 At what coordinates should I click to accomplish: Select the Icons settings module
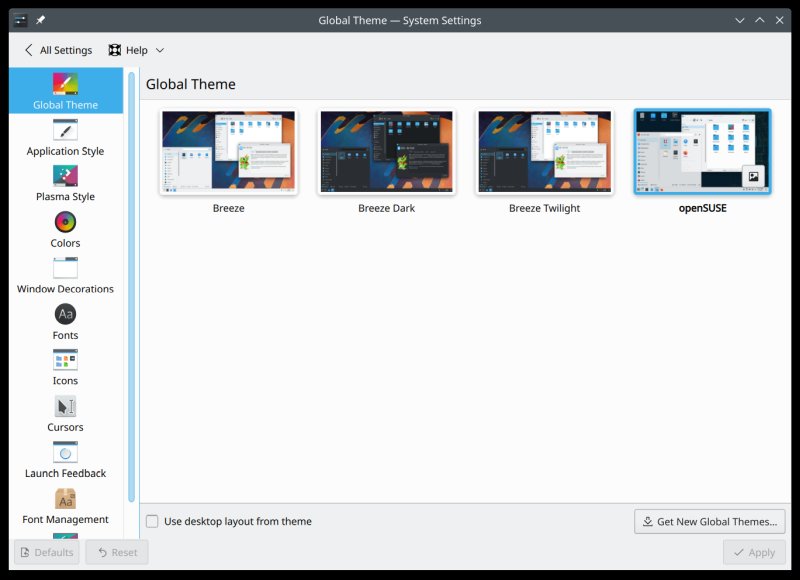[x=65, y=360]
